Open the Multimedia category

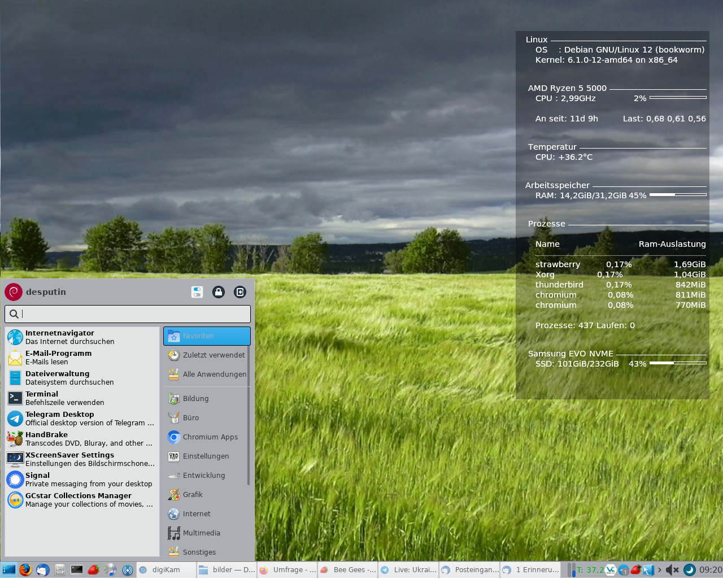tap(207, 533)
